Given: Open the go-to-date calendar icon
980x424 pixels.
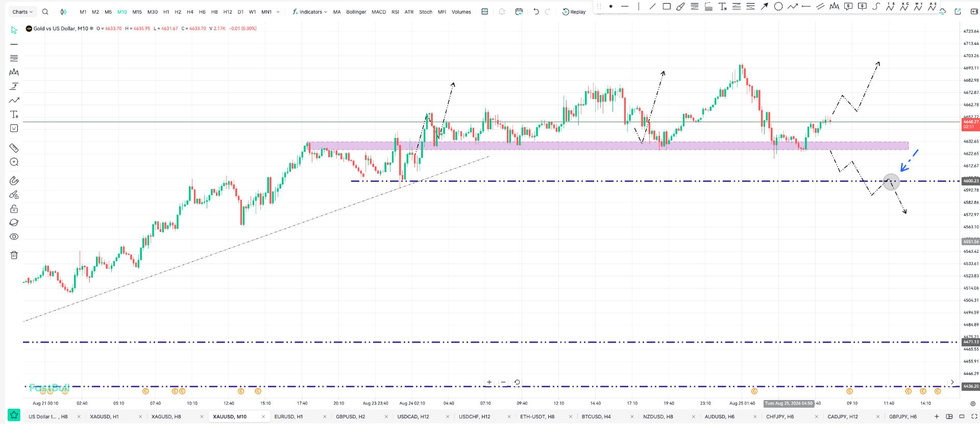Looking at the screenshot, I should pos(519,12).
